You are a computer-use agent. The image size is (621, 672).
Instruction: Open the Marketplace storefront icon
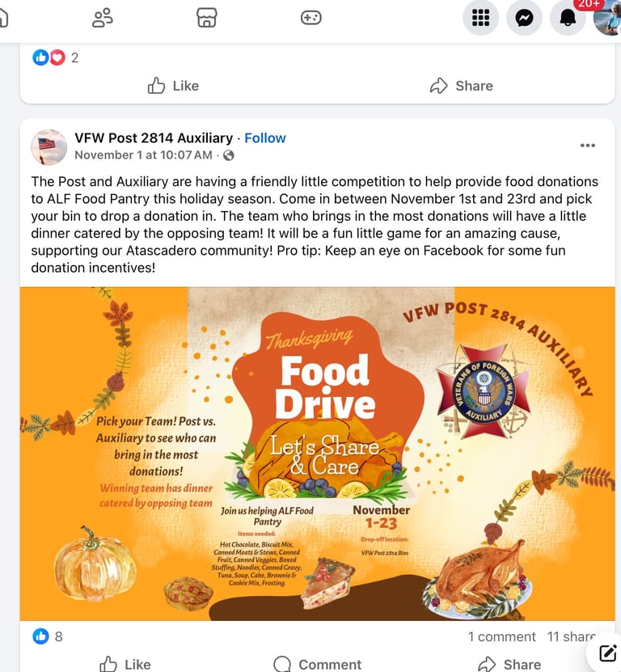click(206, 18)
